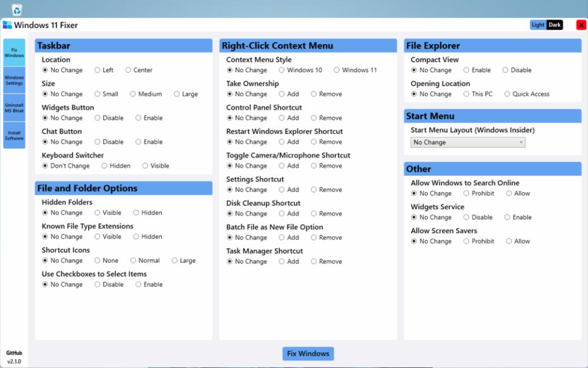The image size is (588, 368).
Task: Expand the Start Menu Layout dropdown
Action: tap(468, 142)
